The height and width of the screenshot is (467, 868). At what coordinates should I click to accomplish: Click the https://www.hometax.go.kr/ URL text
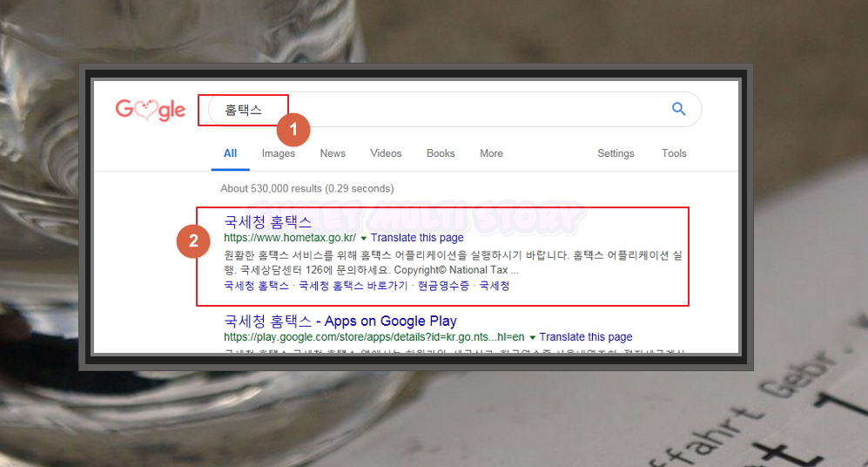pyautogui.click(x=290, y=238)
